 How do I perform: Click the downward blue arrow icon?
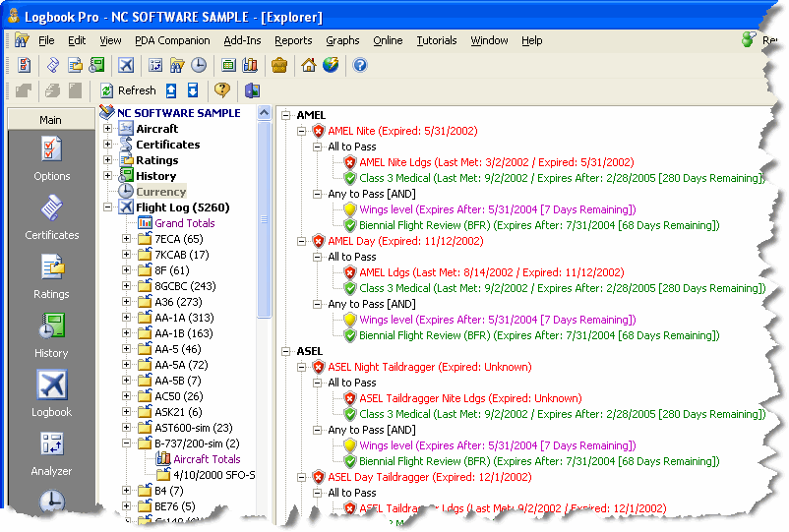pos(193,90)
